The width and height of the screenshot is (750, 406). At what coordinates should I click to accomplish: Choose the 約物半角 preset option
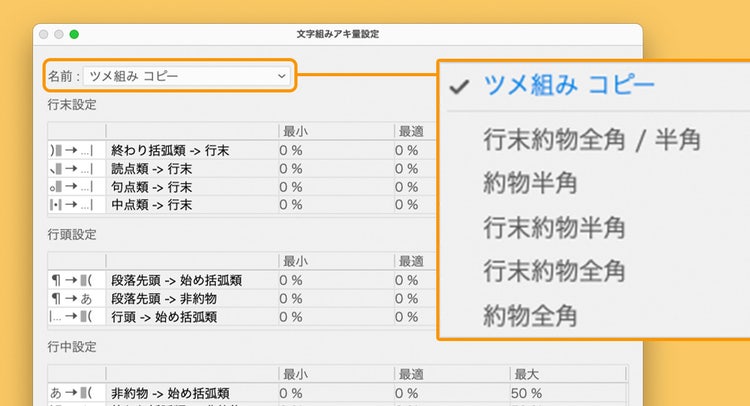(530, 183)
